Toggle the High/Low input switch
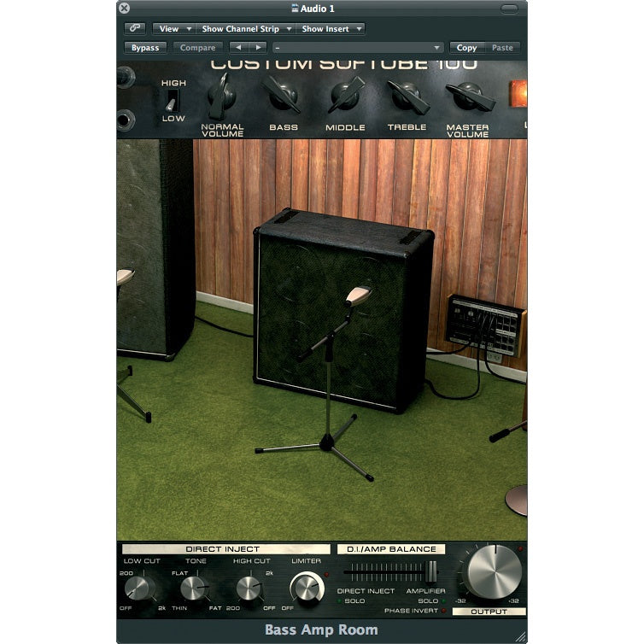Viewport: 644px width, 644px height. (x=172, y=101)
